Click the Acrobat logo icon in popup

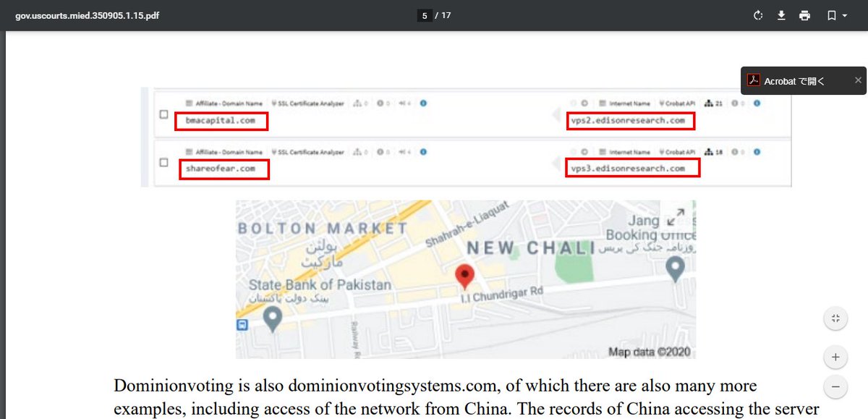click(x=753, y=81)
